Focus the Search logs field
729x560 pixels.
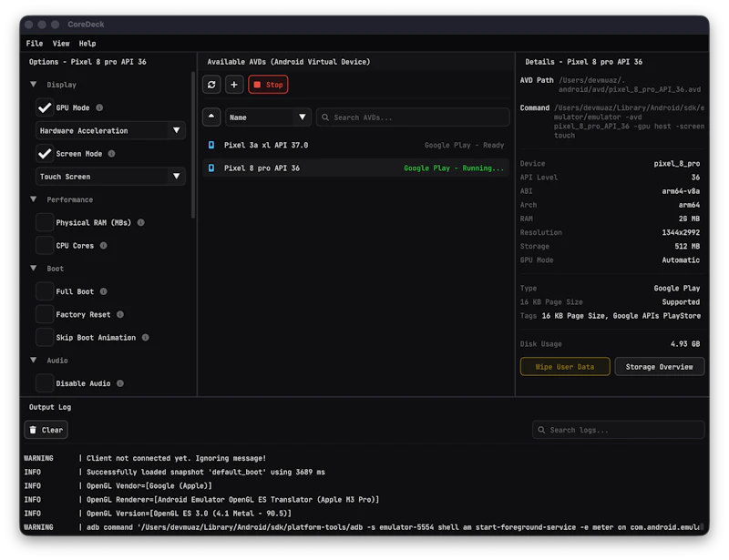click(x=619, y=430)
